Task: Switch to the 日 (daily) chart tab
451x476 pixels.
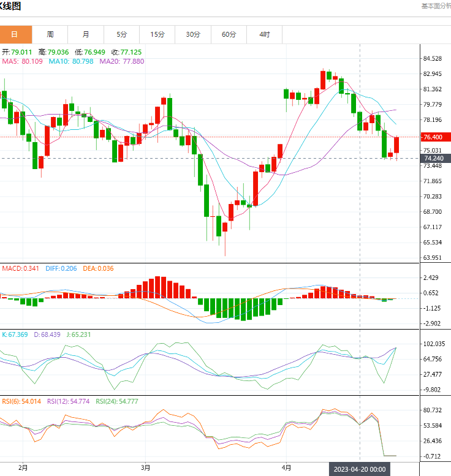Action: [15, 34]
